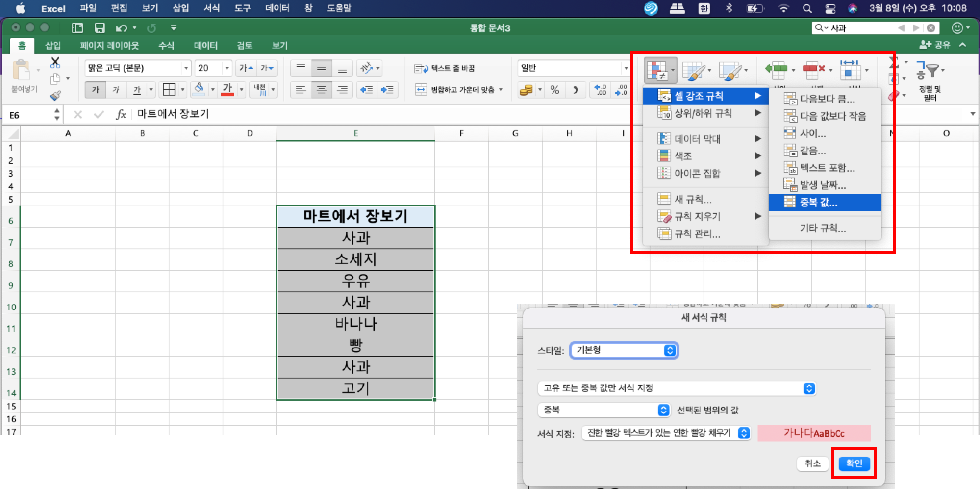The width and height of the screenshot is (980, 489).
Task: Toggle bold formatting 가 button
Action: click(x=95, y=89)
